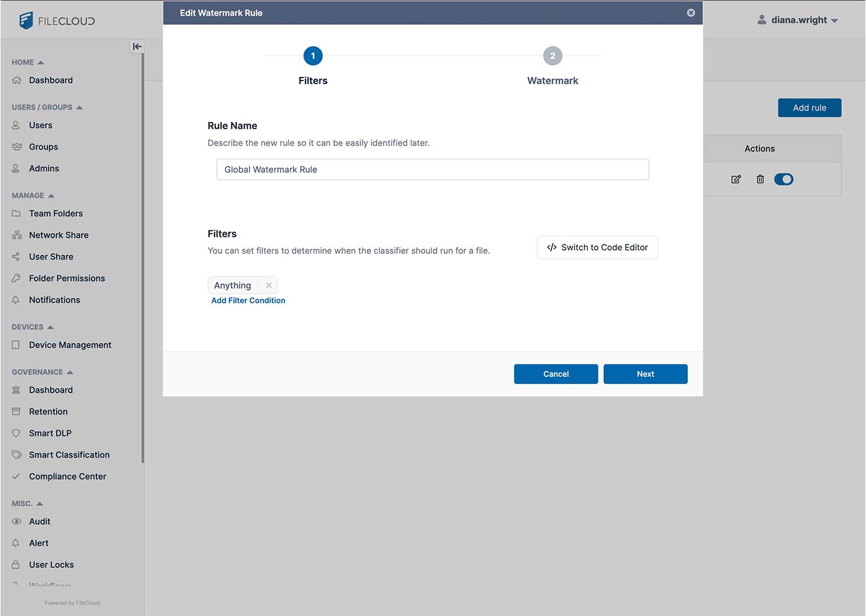Switch to the Watermark step
The width and height of the screenshot is (866, 616).
point(552,56)
